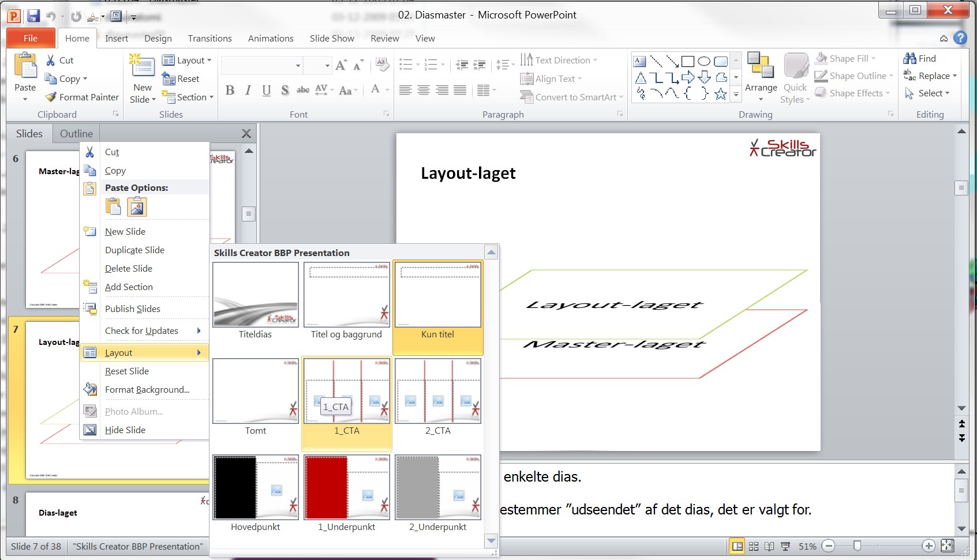Open Slide Sorter view in status bar

pos(753,546)
